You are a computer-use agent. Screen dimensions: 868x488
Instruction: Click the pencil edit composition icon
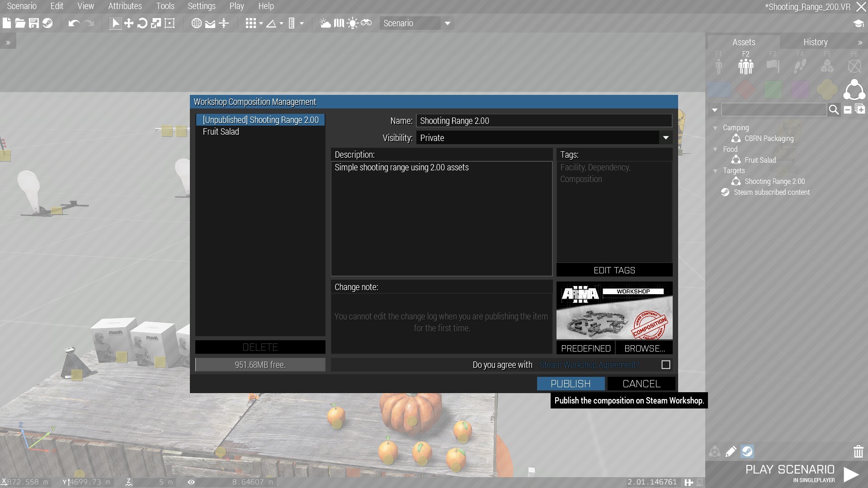click(x=731, y=451)
